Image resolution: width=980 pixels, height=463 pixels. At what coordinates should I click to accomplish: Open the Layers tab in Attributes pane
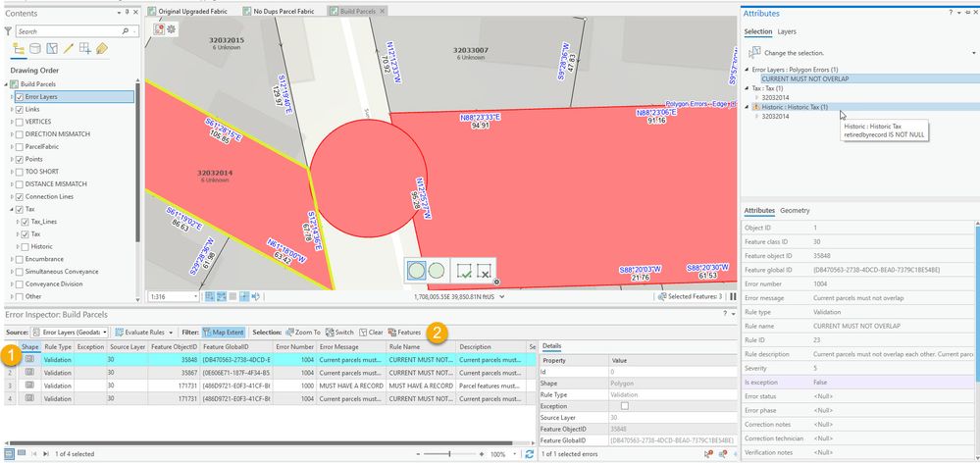(787, 31)
